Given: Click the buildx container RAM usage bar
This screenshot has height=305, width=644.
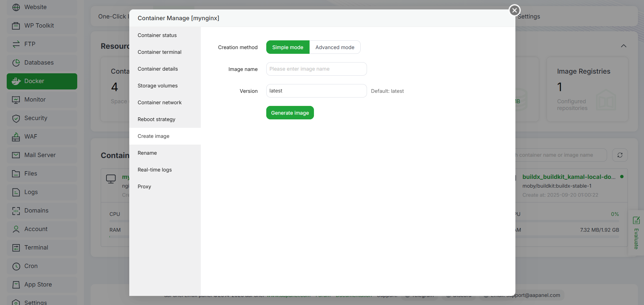Looking at the screenshot, I should 567,237.
